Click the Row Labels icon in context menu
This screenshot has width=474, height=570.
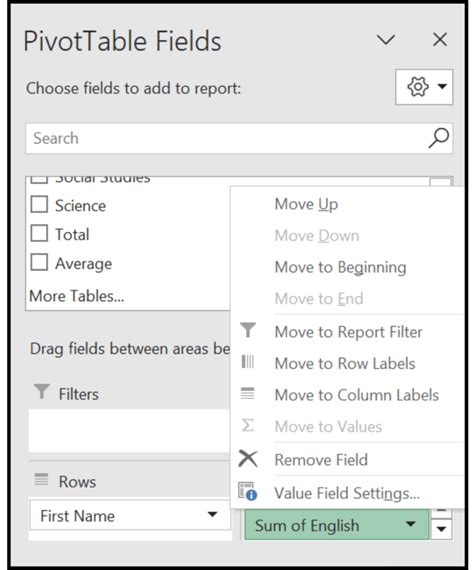click(248, 362)
